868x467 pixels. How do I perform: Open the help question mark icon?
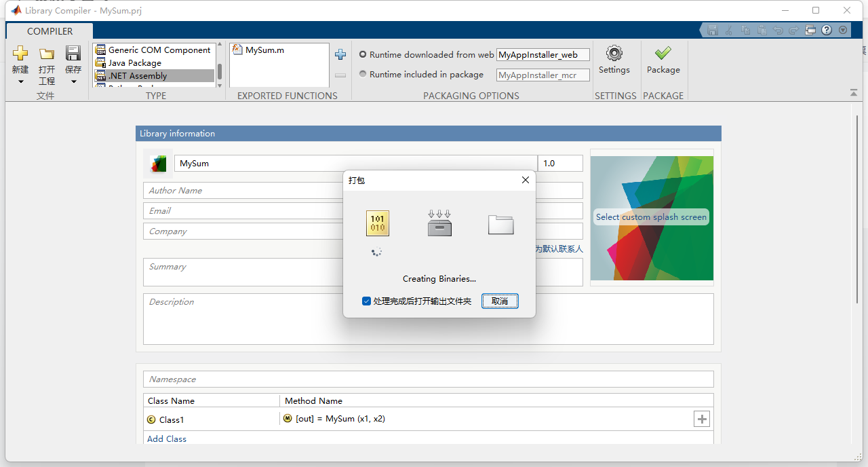pyautogui.click(x=827, y=30)
